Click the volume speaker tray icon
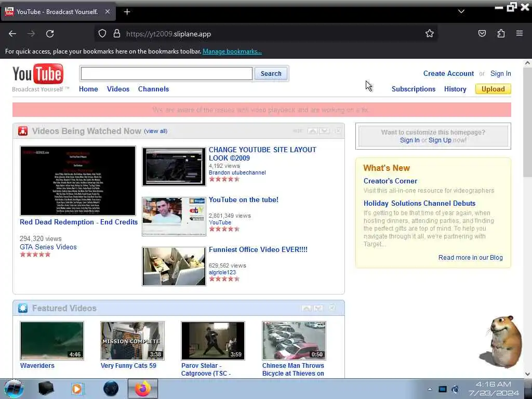Viewport: 532px width, 399px height. coord(455,389)
